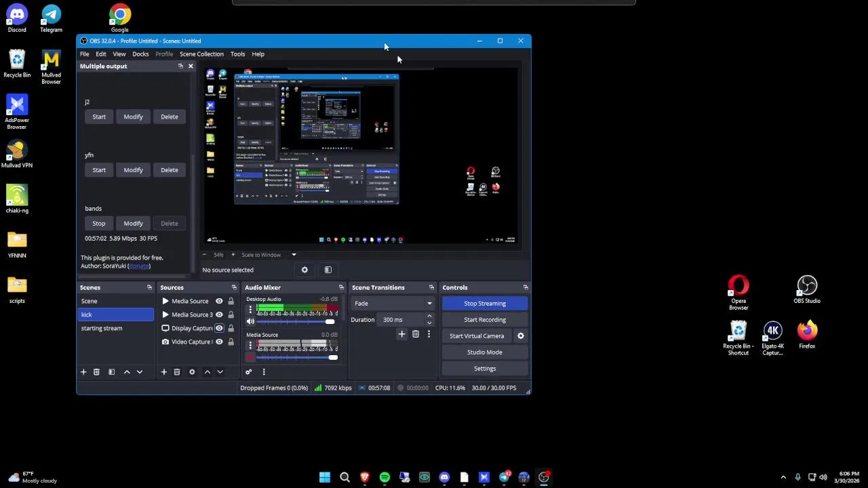
Task: Open Media Source mixer three-dot options
Action: [250, 345]
